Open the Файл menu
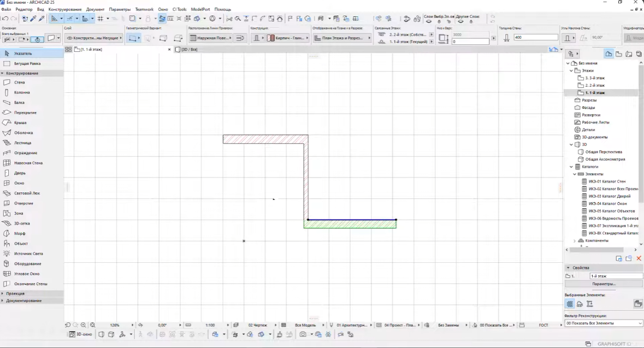Viewport: 644px width, 348px height. pos(6,9)
